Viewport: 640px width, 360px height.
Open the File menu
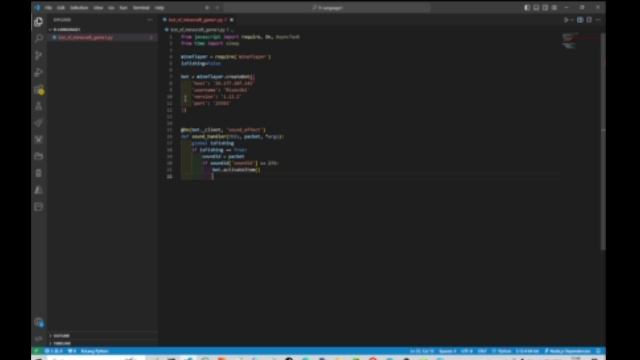tap(49, 8)
